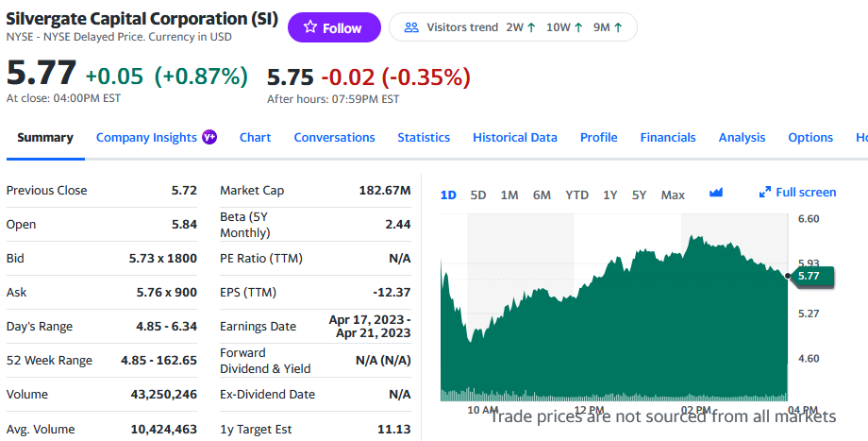868x441 pixels.
Task: Open the Statistics tab
Action: tap(424, 137)
